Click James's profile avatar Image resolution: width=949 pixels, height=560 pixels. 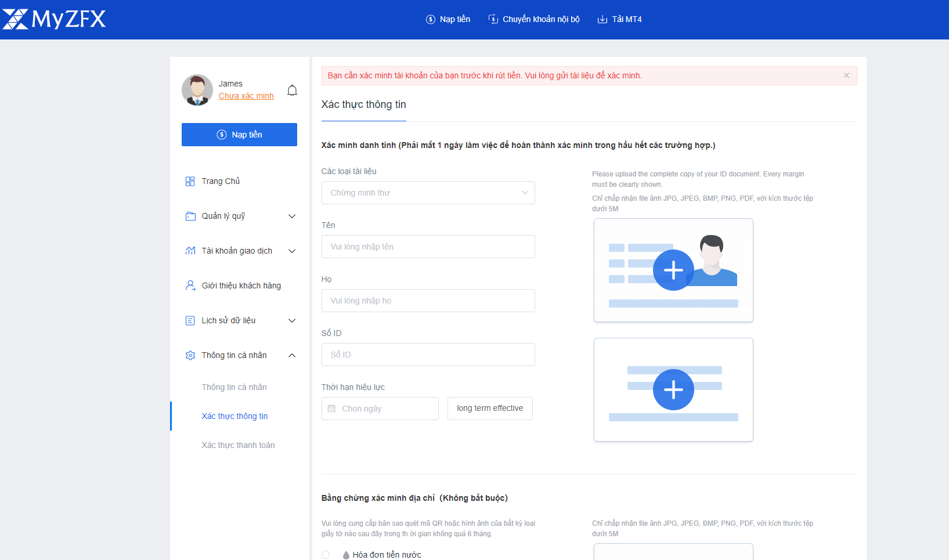coord(197,90)
